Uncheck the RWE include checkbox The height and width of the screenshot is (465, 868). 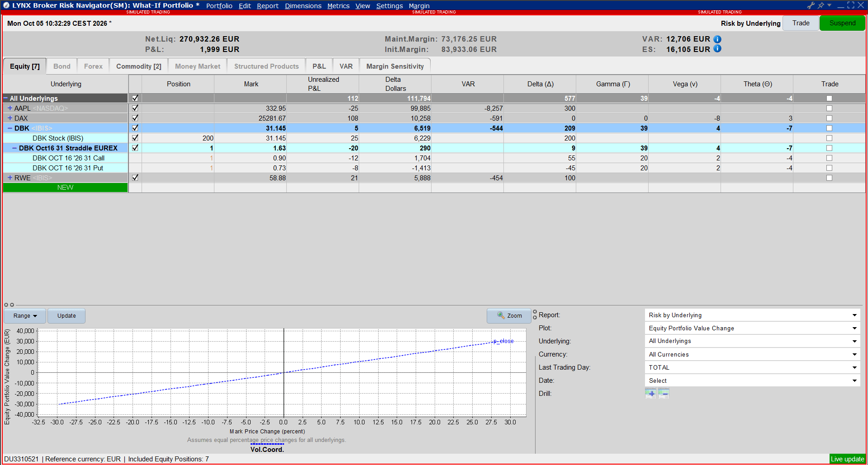135,178
